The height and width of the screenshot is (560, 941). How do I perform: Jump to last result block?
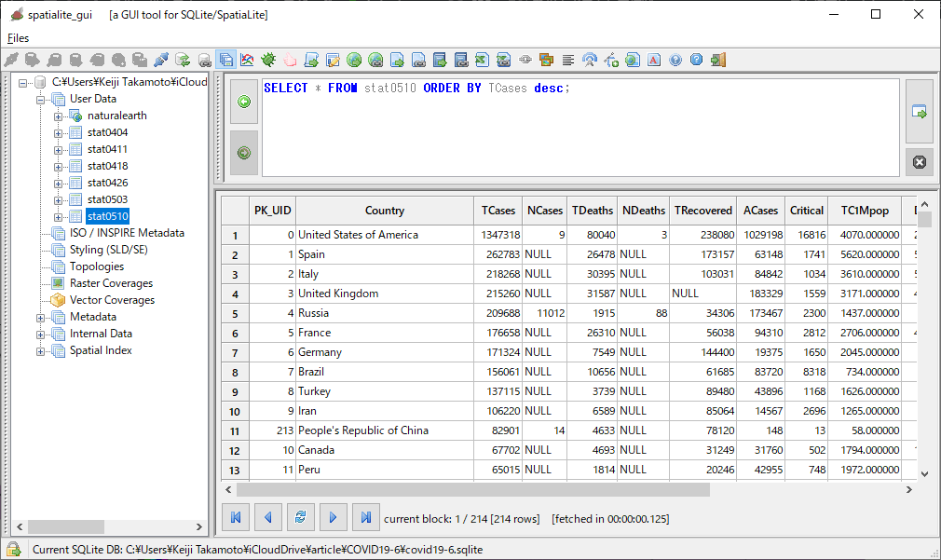(x=365, y=517)
